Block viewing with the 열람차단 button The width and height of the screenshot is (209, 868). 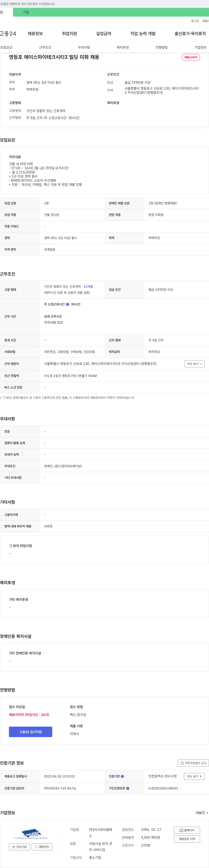pos(42,847)
